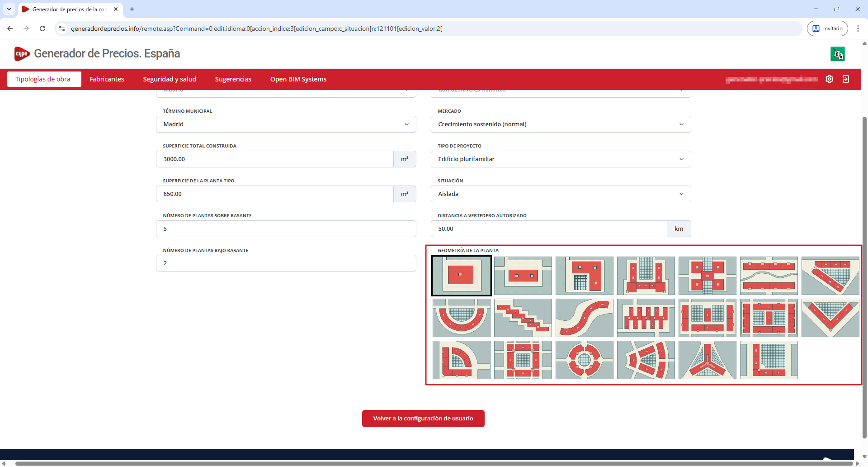
Task: Open the green language translation icon
Action: point(837,54)
